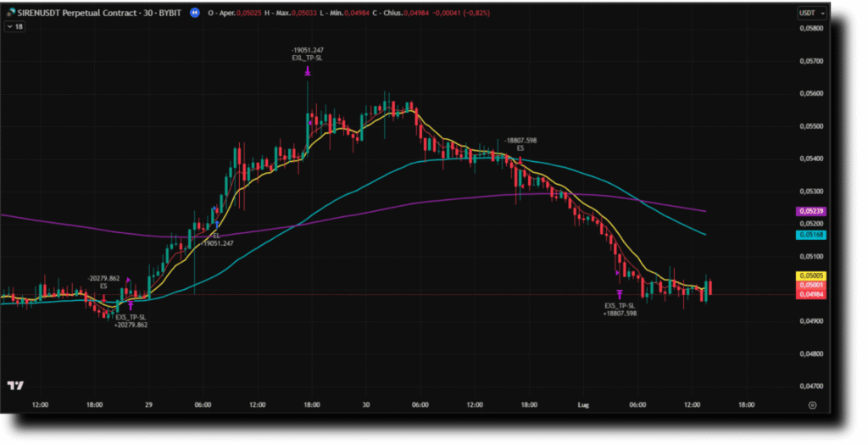Click the 0,05800 level on price scale
The width and height of the screenshot is (868, 445).
tap(811, 29)
